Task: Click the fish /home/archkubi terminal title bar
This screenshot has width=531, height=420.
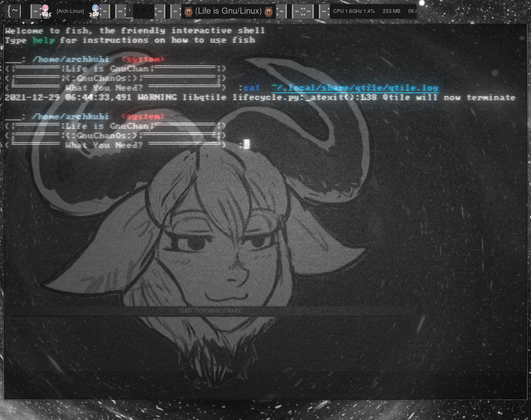Action: [x=210, y=310]
